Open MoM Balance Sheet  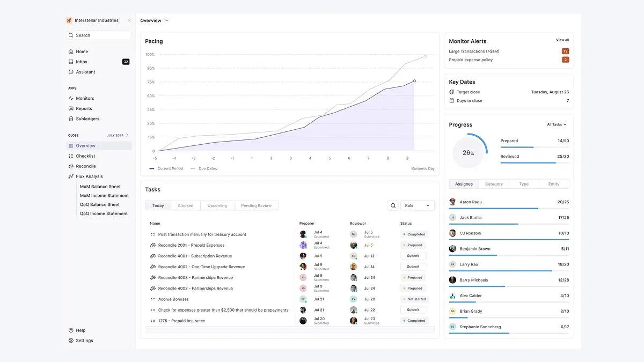(x=100, y=187)
